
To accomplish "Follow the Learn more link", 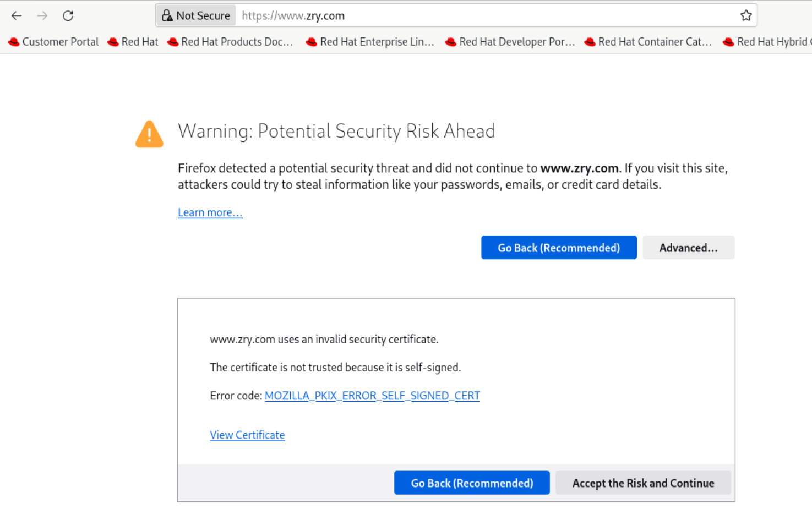I will pos(210,212).
